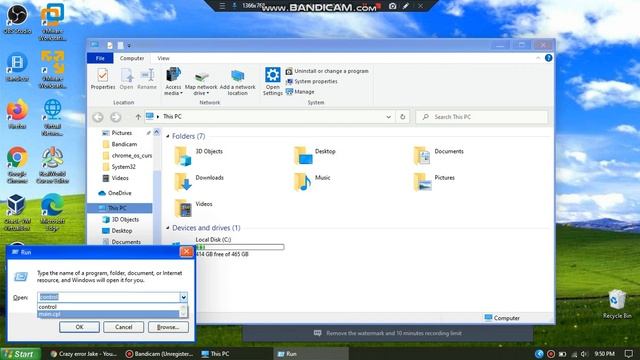
Task: Choose Add a network location
Action: point(238,83)
